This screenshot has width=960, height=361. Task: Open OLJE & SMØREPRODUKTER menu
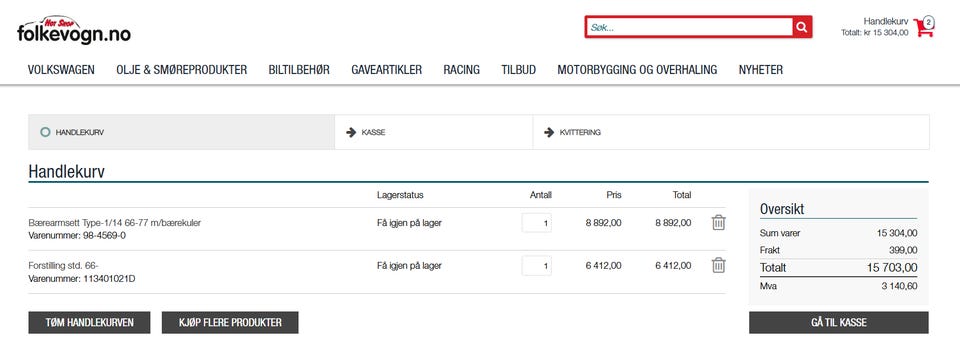tap(182, 70)
